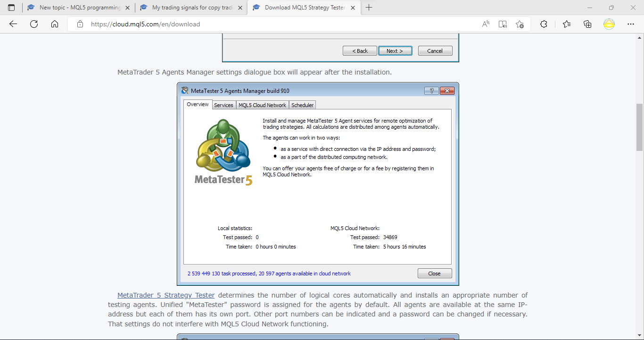Viewport: 644px width, 340px height.
Task: Add page to favorites star icon
Action: click(520, 24)
